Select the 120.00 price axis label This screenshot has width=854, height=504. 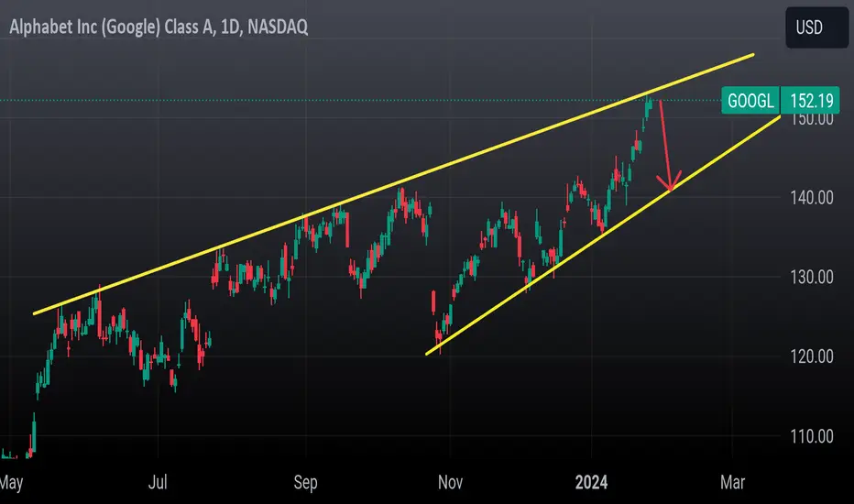point(812,356)
